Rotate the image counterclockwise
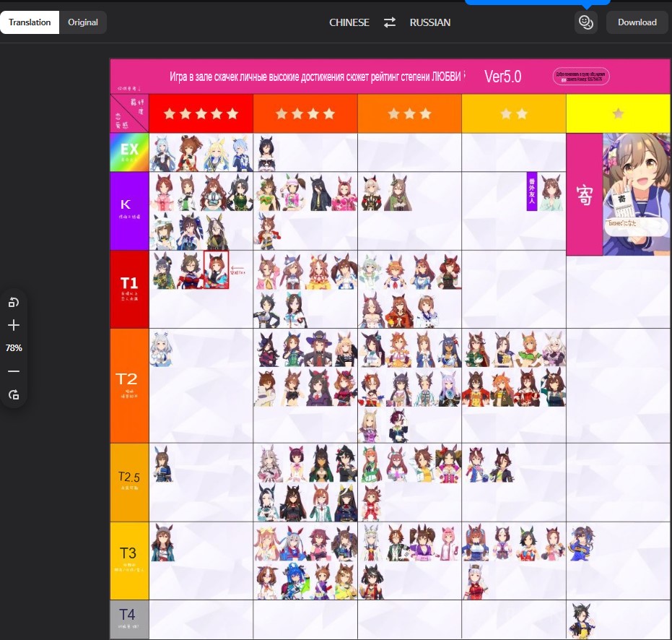The image size is (672, 640). tap(14, 303)
